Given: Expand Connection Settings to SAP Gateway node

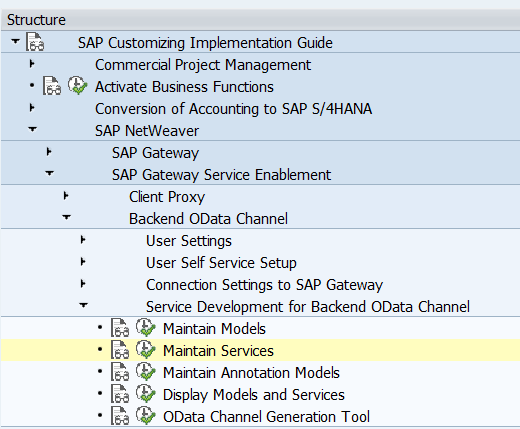Looking at the screenshot, I should [83, 284].
